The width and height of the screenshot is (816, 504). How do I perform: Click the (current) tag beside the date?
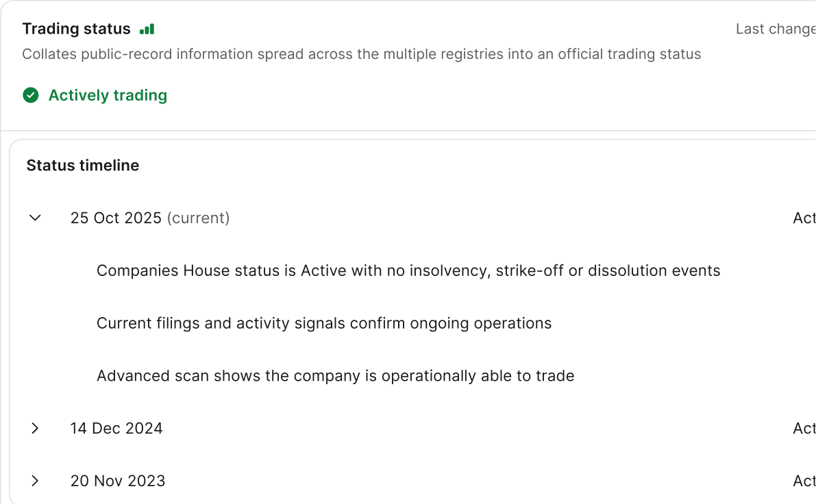199,218
